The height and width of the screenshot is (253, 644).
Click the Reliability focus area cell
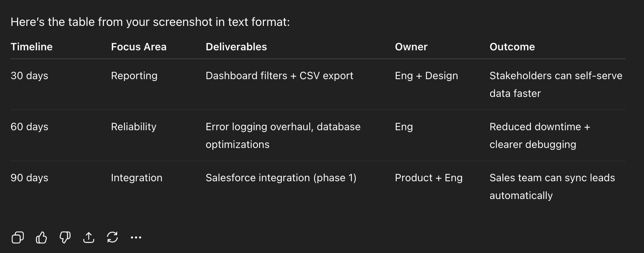133,127
